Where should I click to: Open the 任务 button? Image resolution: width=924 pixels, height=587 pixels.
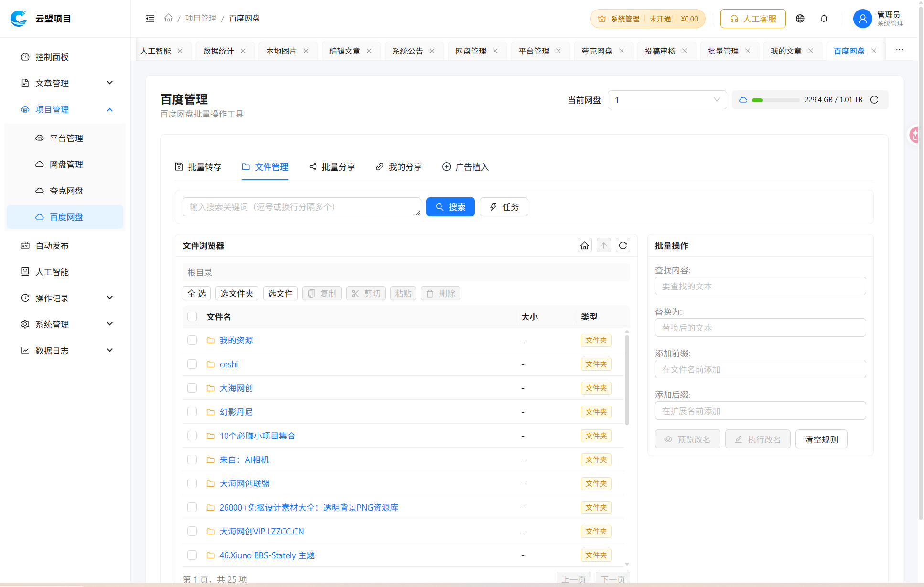pos(504,207)
